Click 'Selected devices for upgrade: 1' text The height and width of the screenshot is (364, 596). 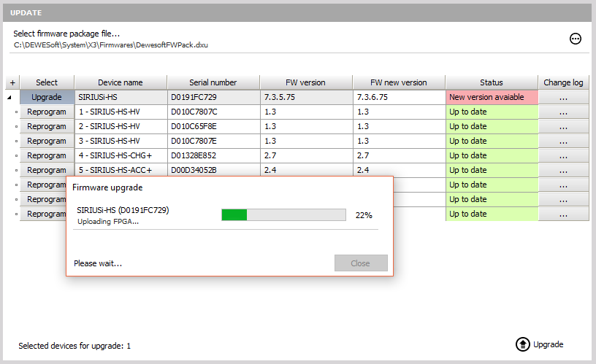pos(74,346)
